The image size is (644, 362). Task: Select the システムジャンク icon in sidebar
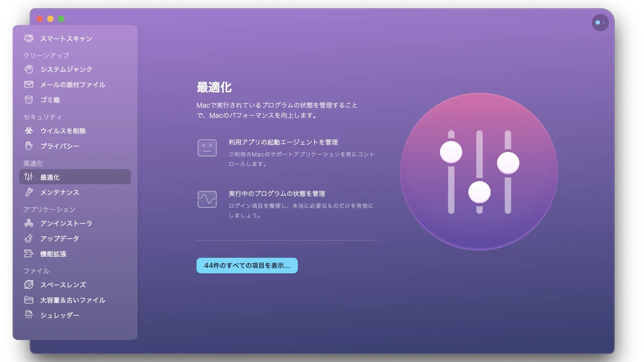click(x=29, y=69)
